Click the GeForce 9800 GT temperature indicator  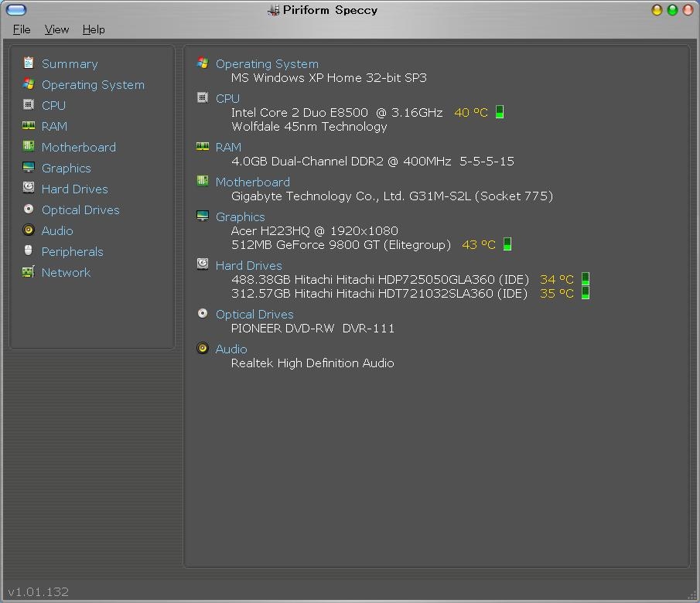pos(507,244)
